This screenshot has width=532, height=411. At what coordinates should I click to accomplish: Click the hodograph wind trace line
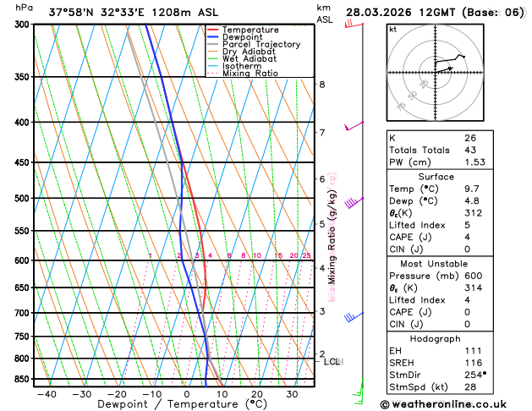coord(451,59)
